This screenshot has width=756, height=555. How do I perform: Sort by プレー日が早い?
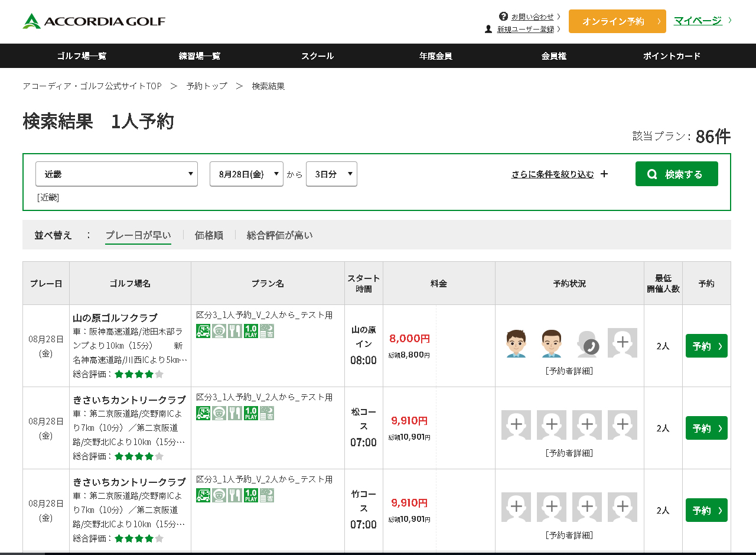coord(138,235)
